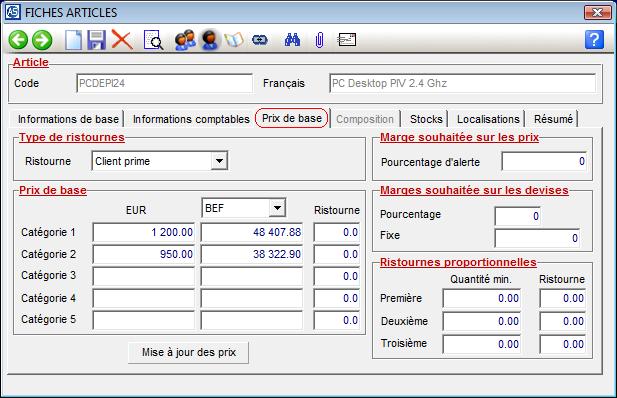617x398 pixels.
Task: Open print preview magnifier page icon
Action: tap(153, 40)
